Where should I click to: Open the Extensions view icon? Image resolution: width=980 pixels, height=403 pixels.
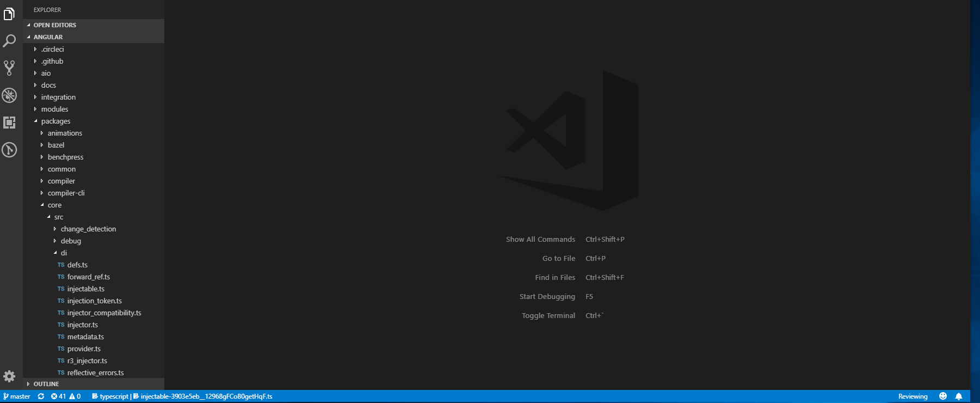point(9,123)
